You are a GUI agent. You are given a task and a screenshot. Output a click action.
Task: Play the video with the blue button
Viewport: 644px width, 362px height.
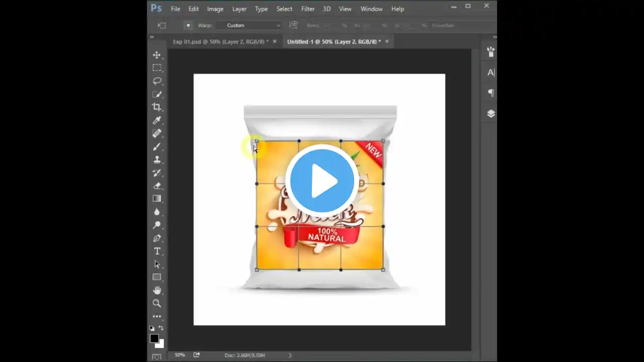point(322,181)
